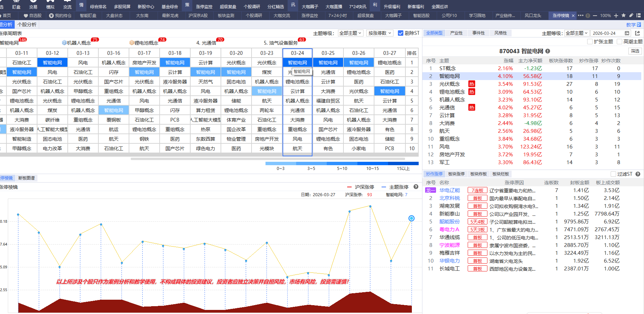Click the pencil edit icon in tab bar
Viewport: 644px width, 314px height.
click(x=631, y=15)
